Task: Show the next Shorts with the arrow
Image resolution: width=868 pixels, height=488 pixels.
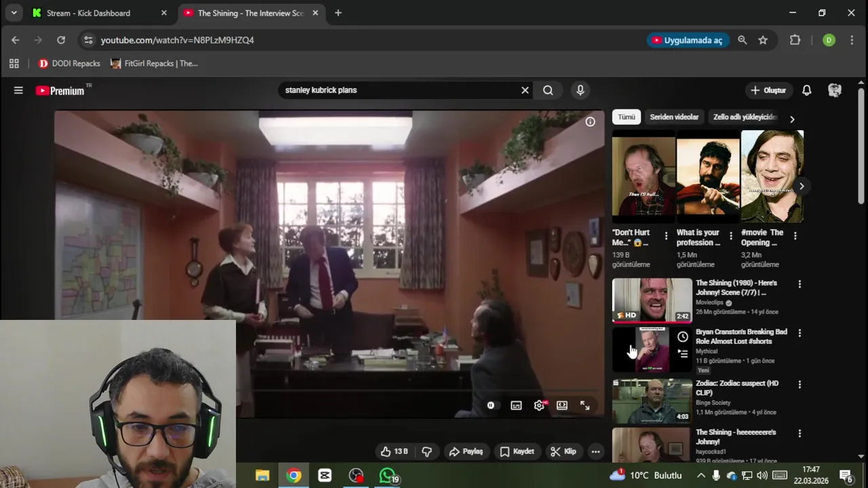Action: tap(802, 186)
